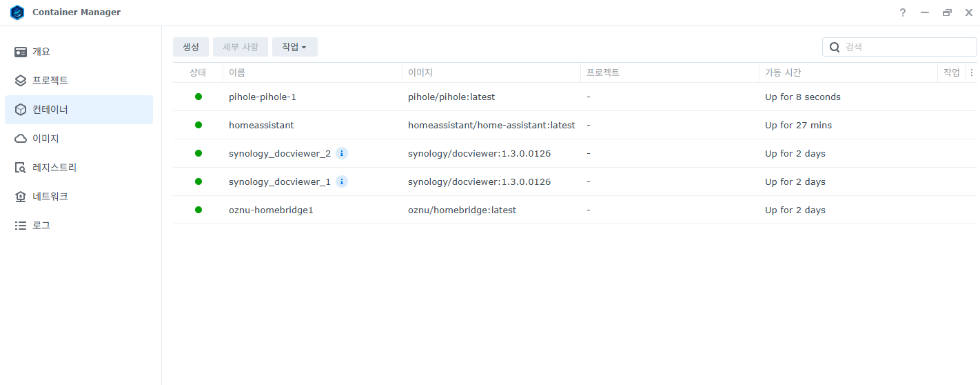Click green status dot of synology_docviewer_2
Screen dimensions: 980x385
click(x=198, y=153)
